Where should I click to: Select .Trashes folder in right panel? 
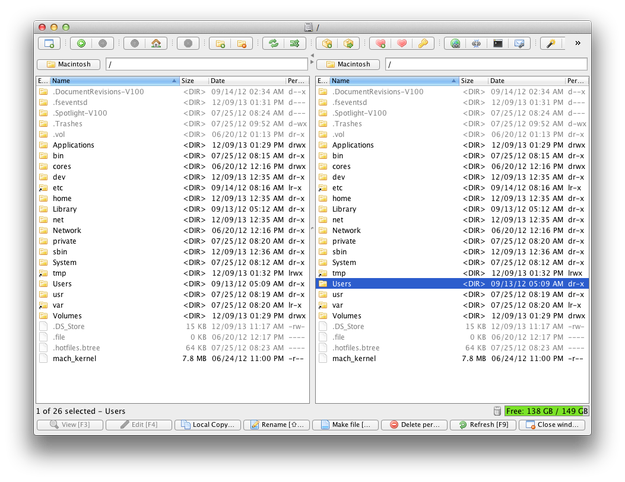tap(452, 124)
